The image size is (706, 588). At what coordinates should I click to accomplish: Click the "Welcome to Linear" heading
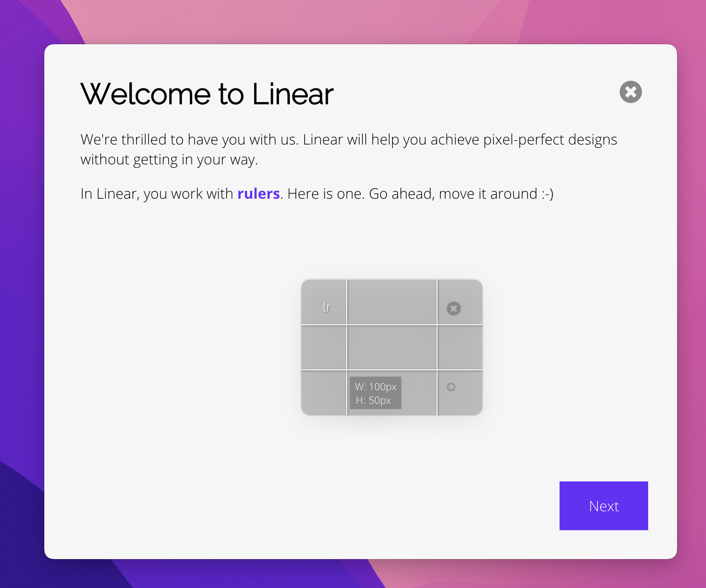click(207, 94)
